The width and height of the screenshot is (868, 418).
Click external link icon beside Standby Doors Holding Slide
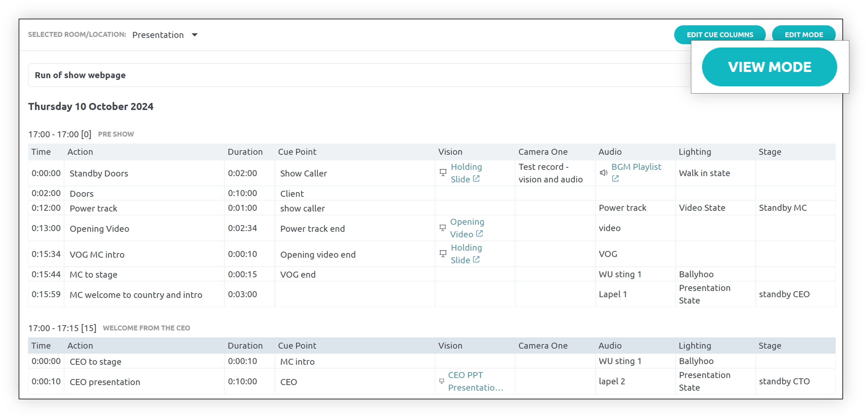click(476, 179)
